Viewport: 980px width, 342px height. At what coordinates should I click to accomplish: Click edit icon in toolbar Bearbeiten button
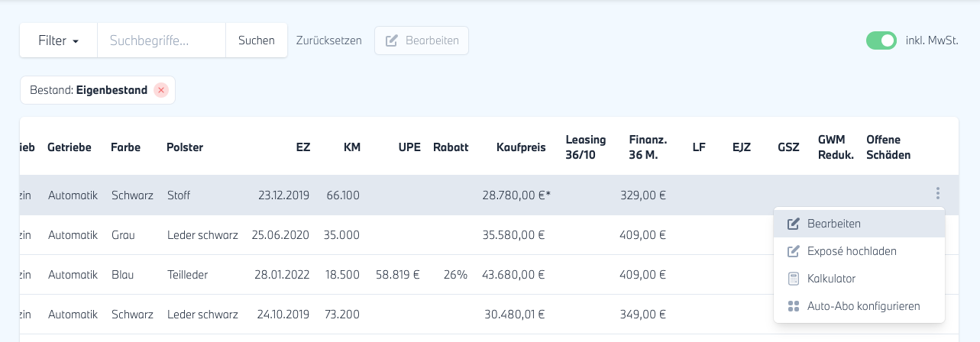click(x=392, y=40)
